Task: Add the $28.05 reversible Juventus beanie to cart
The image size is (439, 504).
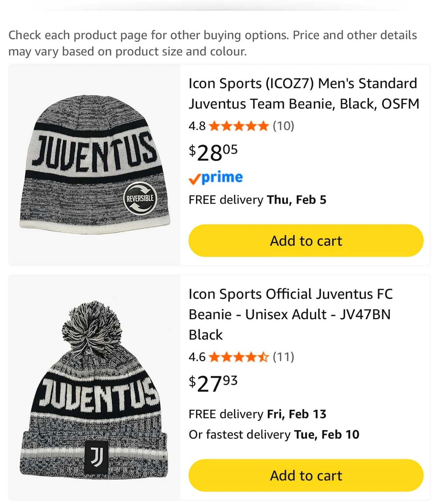Action: pos(306,241)
